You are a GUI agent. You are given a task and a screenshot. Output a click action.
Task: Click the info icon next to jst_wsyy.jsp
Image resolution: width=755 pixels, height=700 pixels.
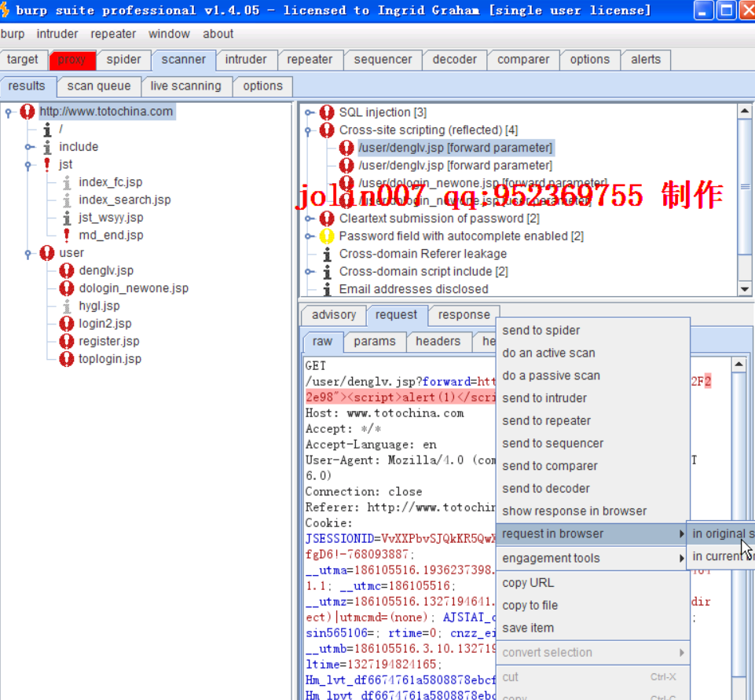tap(67, 218)
